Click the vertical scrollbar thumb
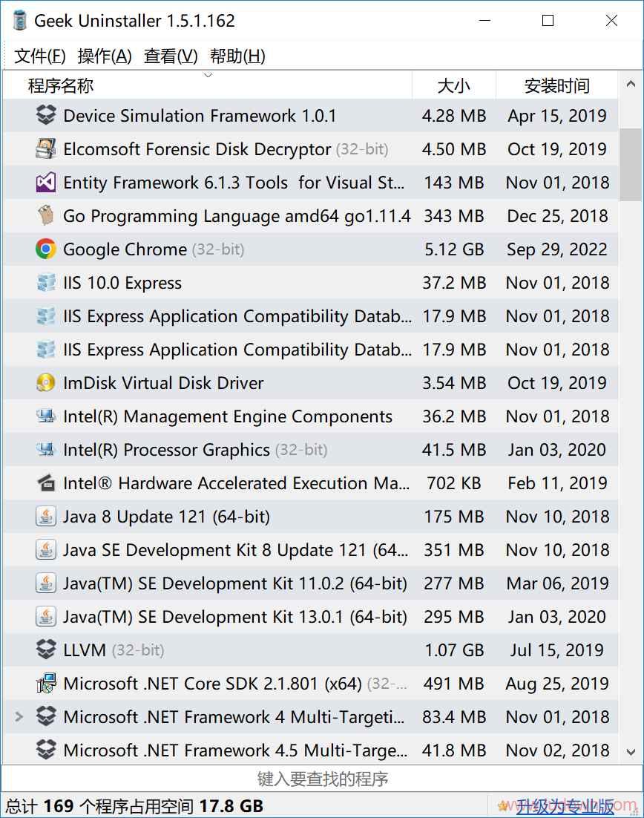Viewport: 644px width, 818px height. coord(631,164)
